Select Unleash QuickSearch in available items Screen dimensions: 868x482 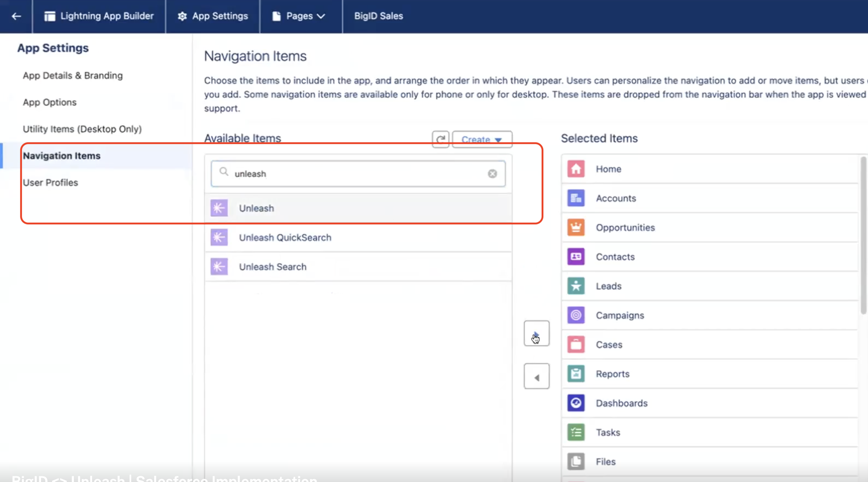358,237
